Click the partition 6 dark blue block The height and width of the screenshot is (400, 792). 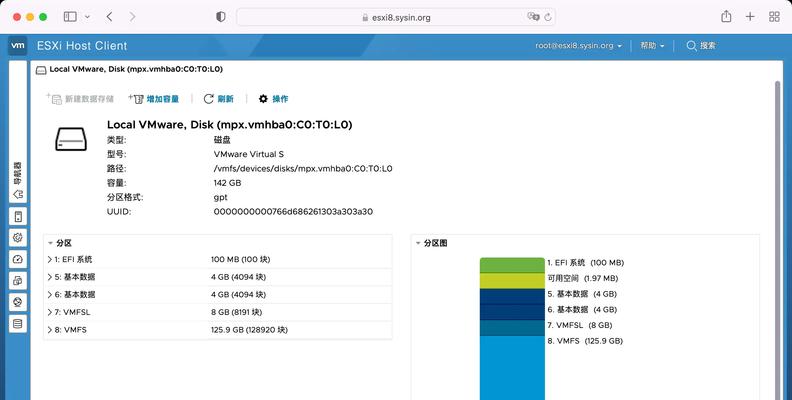(512, 312)
